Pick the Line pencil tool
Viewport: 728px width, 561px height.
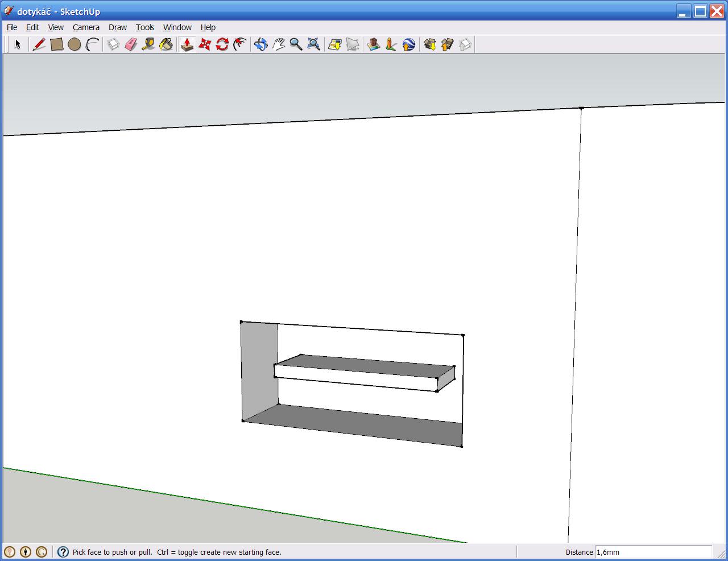[x=39, y=44]
